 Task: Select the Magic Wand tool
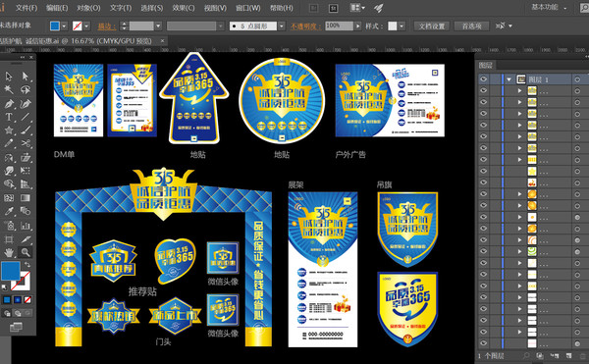[9, 89]
